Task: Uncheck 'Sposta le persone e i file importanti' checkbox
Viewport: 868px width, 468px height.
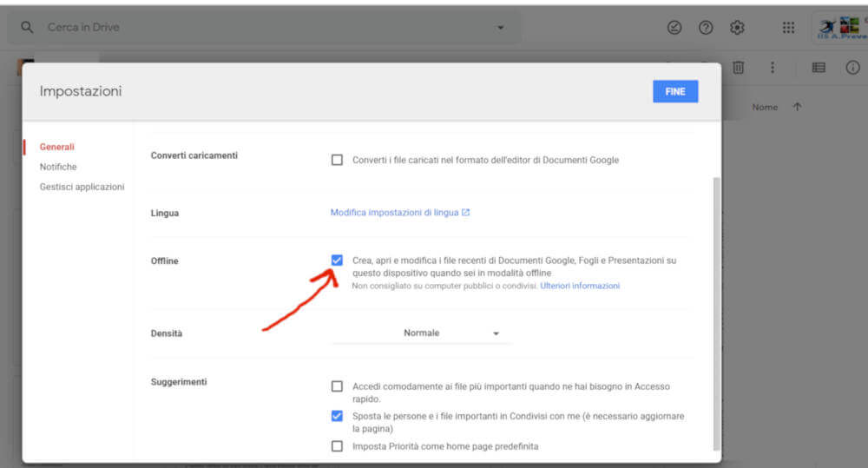Action: point(337,416)
